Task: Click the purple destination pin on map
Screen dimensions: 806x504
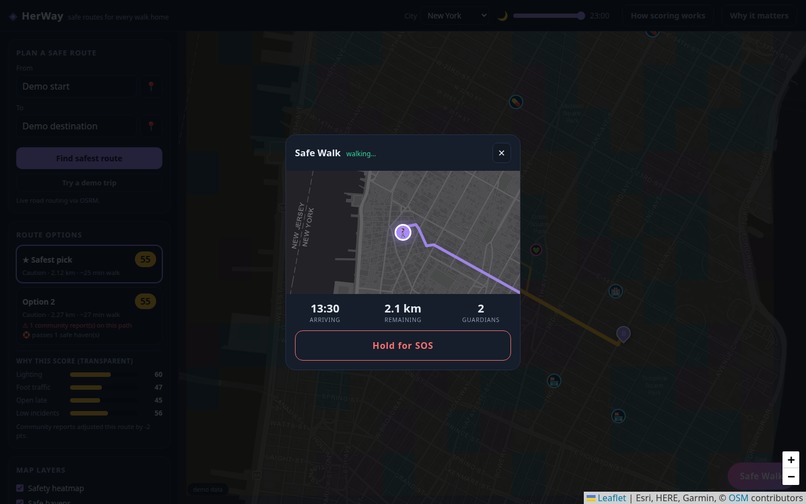Action: pyautogui.click(x=623, y=334)
